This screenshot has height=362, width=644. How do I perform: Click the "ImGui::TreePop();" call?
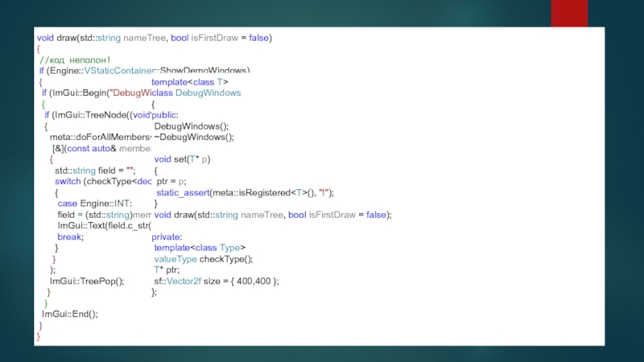pyautogui.click(x=86, y=281)
